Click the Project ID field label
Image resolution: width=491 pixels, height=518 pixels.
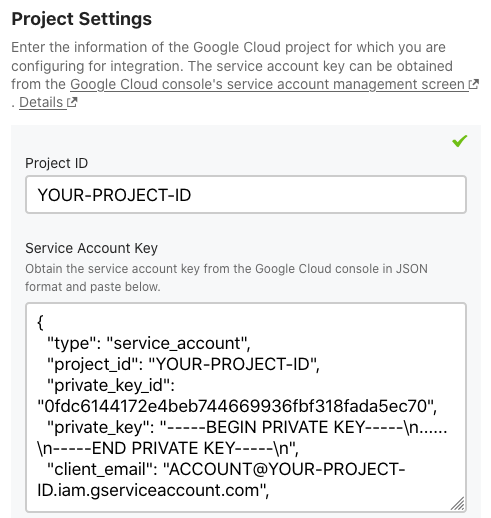(56, 163)
